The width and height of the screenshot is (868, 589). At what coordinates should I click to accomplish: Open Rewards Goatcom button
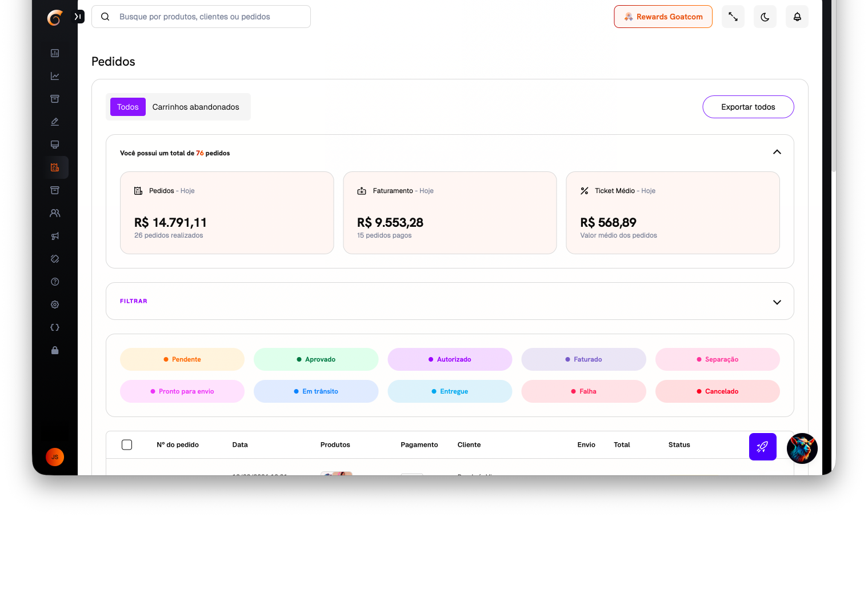(x=663, y=17)
